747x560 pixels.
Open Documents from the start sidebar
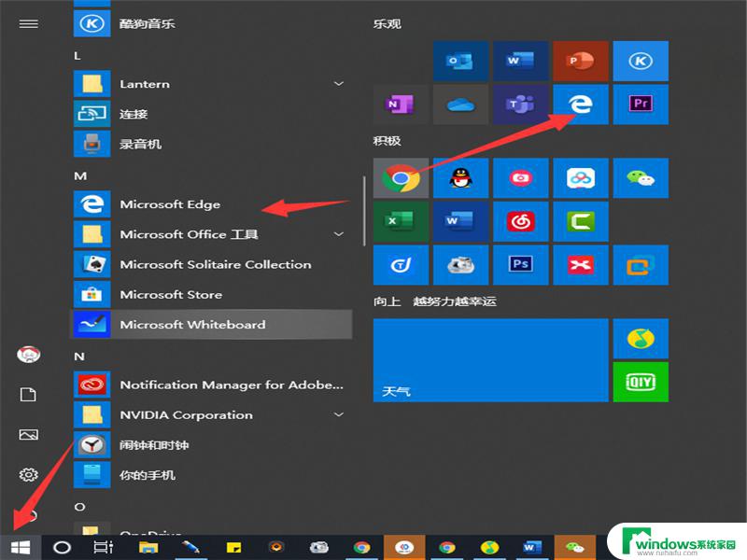coord(29,395)
